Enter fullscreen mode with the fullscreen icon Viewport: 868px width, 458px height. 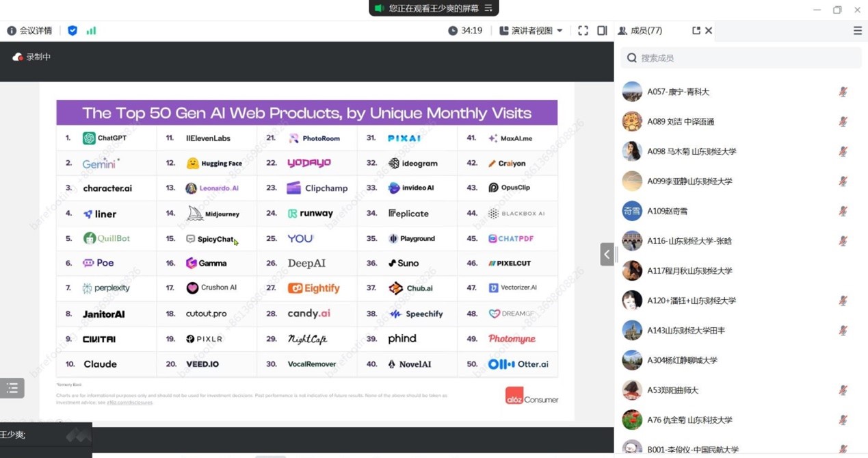coord(583,31)
